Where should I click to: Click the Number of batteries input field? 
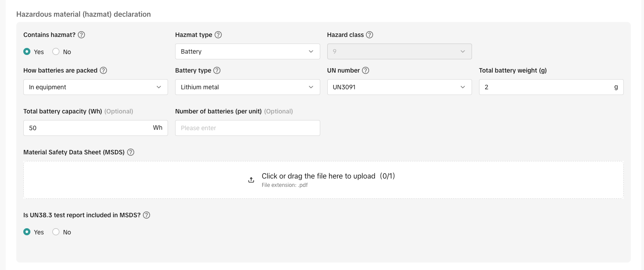tap(247, 128)
